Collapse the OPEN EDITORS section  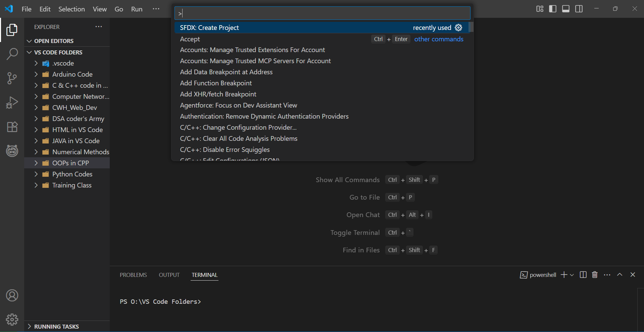tap(67, 41)
